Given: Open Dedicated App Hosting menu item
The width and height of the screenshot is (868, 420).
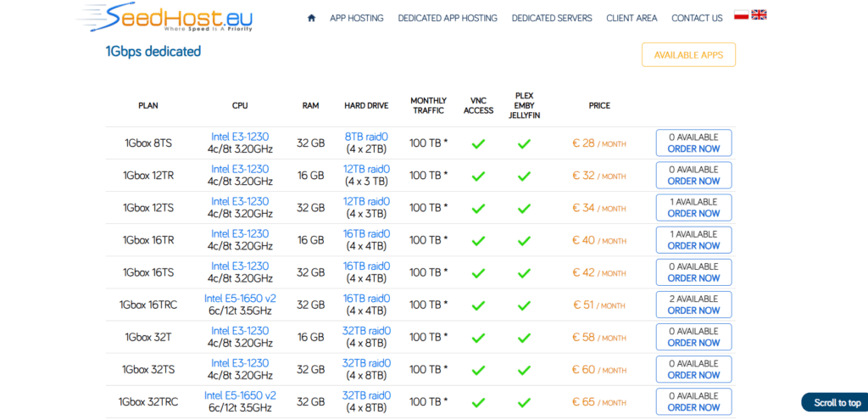Looking at the screenshot, I should (x=448, y=19).
